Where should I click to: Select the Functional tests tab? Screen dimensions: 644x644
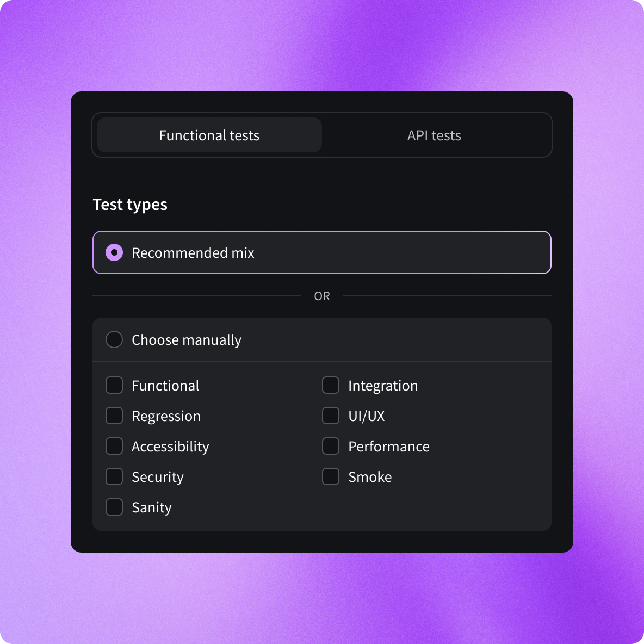(209, 135)
